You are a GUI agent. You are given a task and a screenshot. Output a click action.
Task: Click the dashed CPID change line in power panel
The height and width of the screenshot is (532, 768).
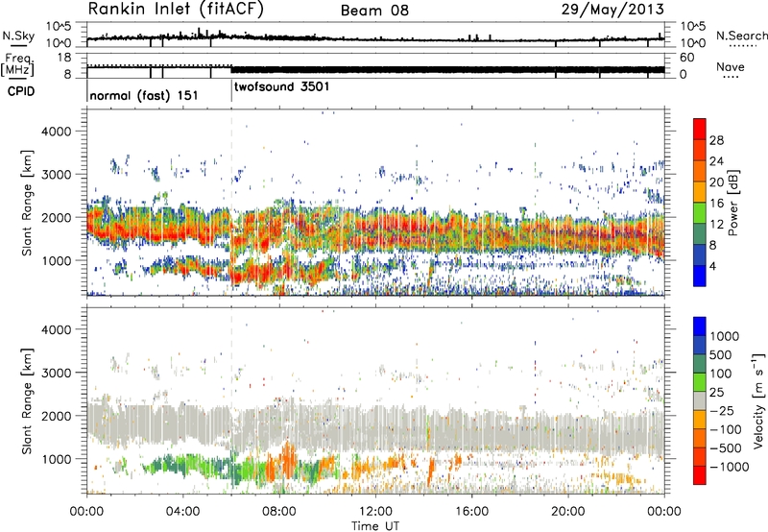tap(231, 202)
